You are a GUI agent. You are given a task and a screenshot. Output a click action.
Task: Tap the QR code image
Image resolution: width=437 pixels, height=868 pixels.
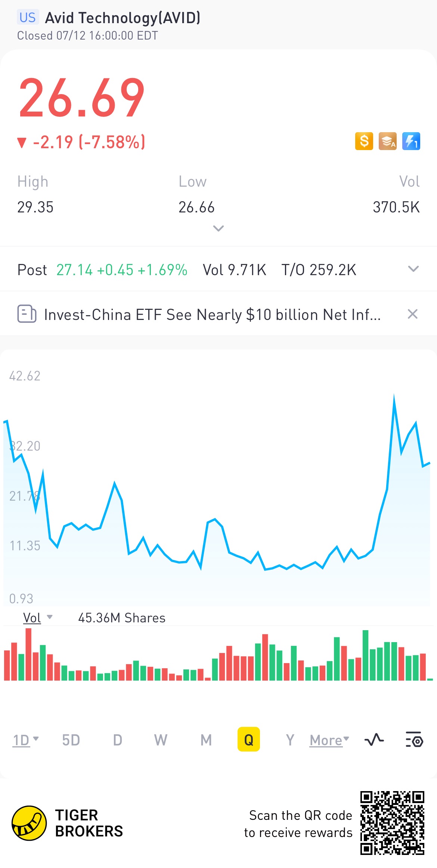point(392,823)
